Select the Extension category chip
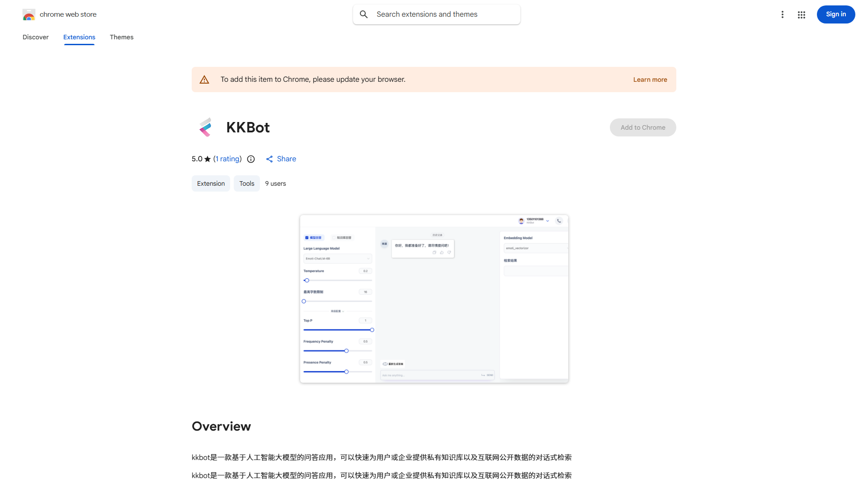 [x=211, y=183]
